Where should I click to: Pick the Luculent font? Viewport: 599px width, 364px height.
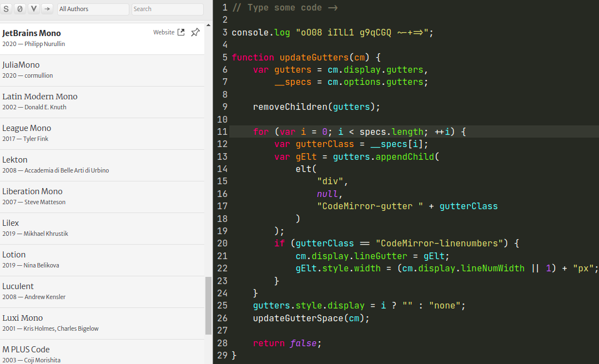(x=102, y=292)
